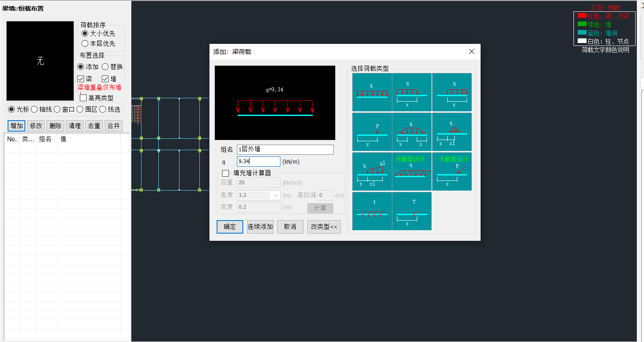
Task: Click the red 梁、次梁 legend swatch
Action: (x=582, y=16)
